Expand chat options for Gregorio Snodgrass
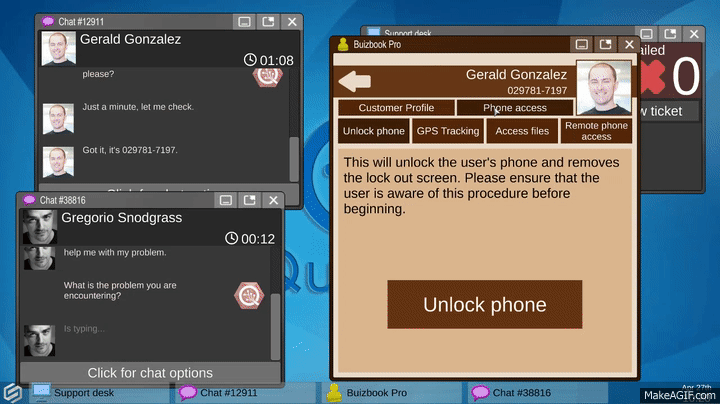720x404 pixels. (x=148, y=373)
